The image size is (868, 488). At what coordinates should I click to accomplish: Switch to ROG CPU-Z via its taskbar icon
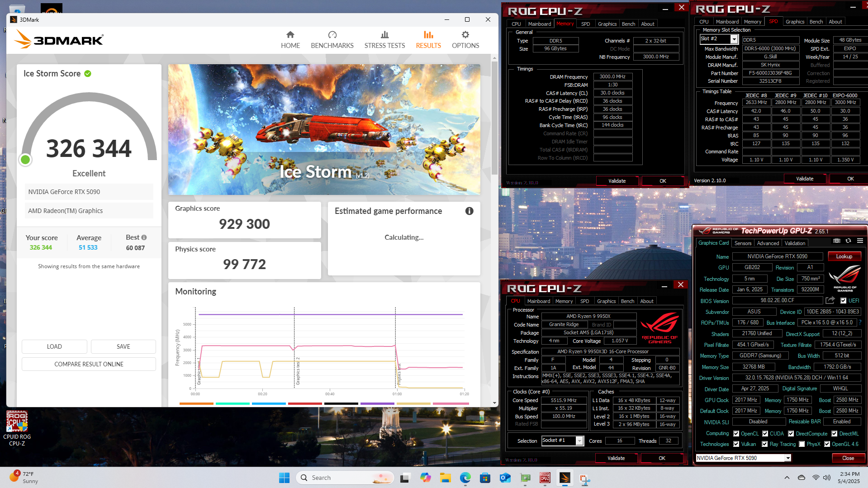pos(545,478)
